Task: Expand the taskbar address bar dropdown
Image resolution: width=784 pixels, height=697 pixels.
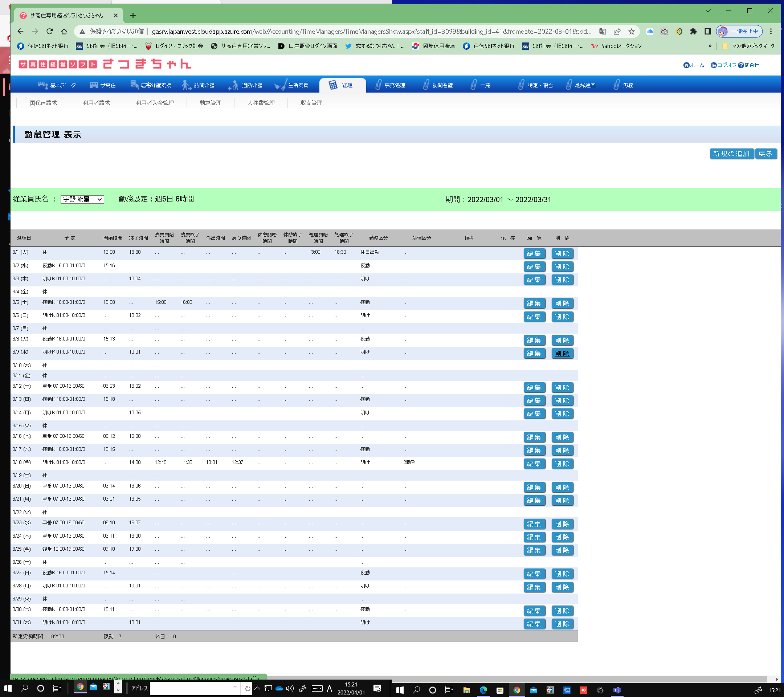Action: (235, 687)
